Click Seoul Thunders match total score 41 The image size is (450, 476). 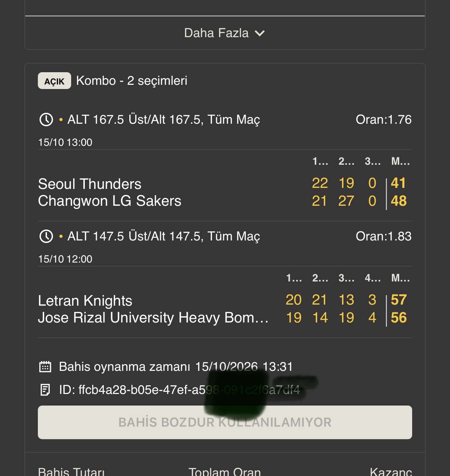pos(398,183)
